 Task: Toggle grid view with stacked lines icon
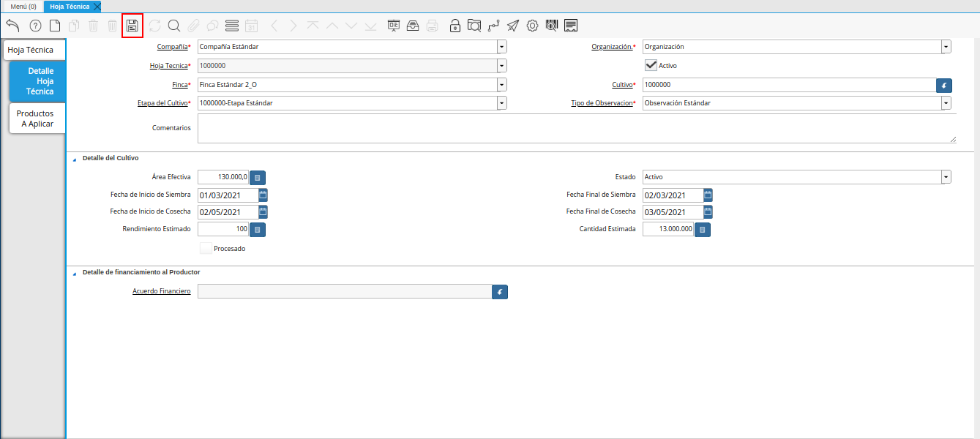[232, 26]
